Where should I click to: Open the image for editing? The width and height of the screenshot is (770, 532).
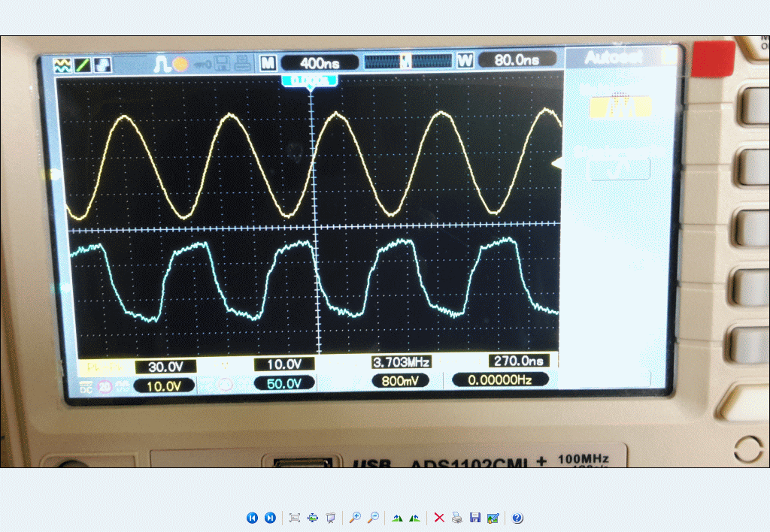coord(493,518)
